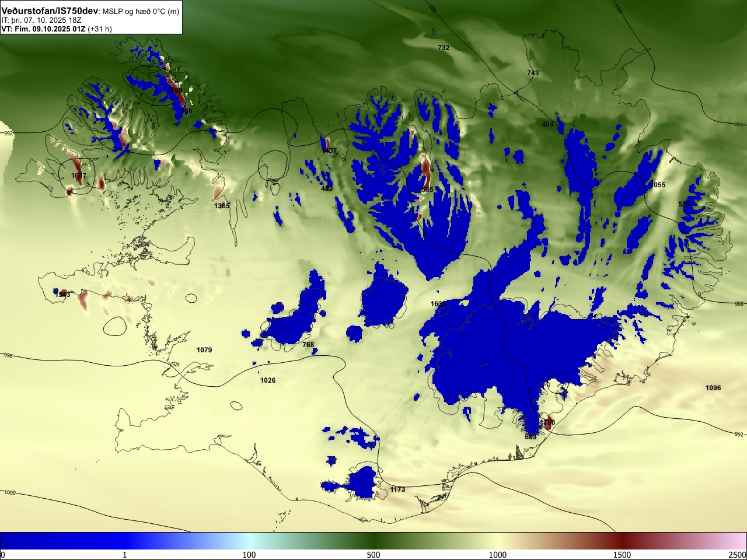Click the 732 height label
This screenshot has width=747, height=560.
point(444,48)
